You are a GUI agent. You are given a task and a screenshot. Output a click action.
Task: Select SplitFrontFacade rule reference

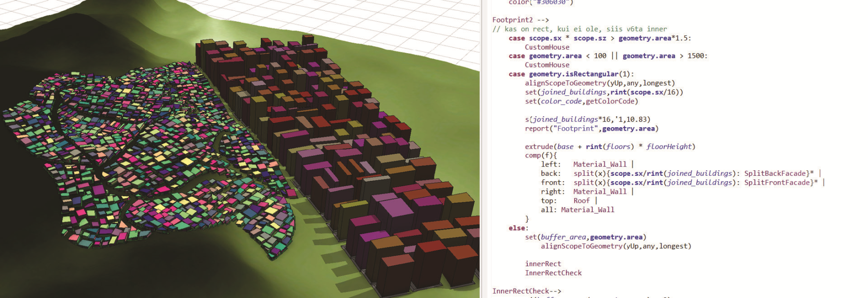coord(779,183)
